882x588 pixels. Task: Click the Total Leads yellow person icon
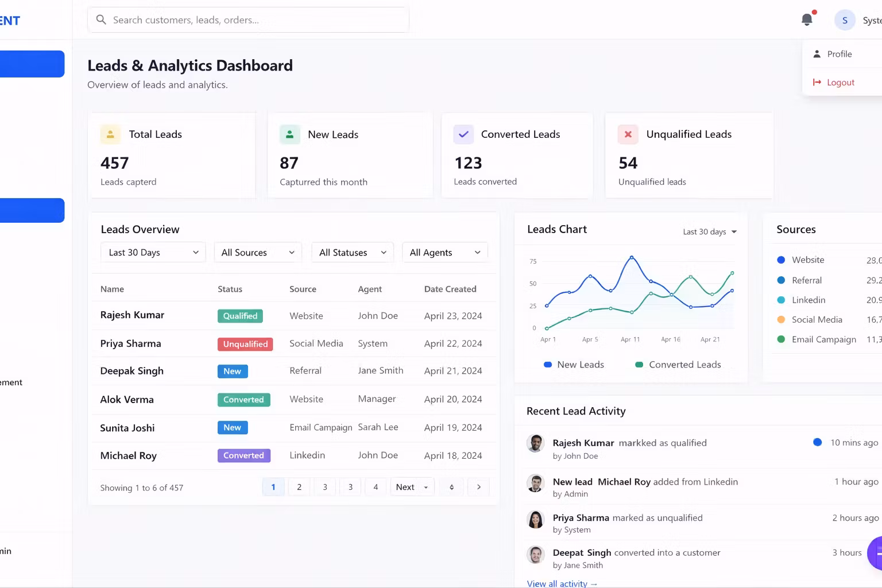(x=110, y=134)
